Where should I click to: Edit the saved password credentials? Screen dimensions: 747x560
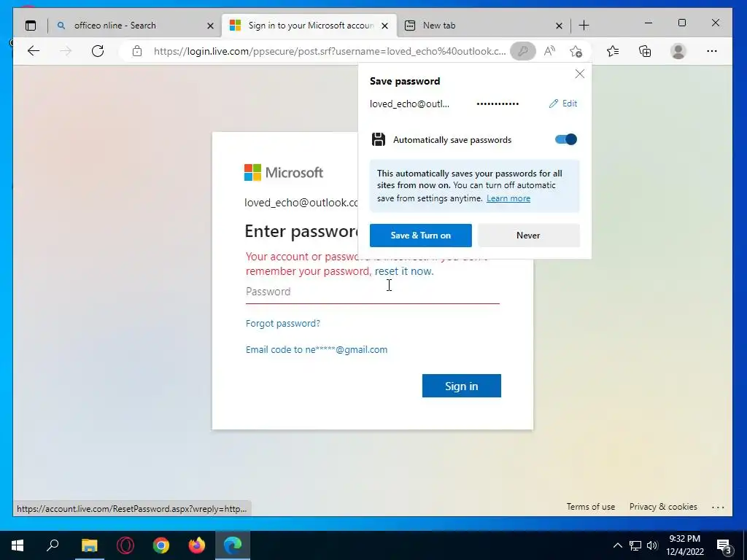(x=563, y=104)
